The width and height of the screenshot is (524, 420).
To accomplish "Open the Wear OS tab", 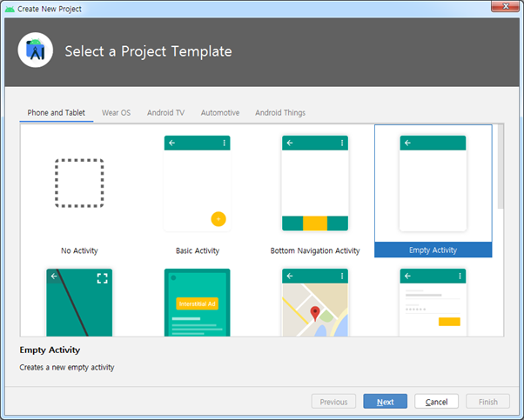I will click(116, 113).
